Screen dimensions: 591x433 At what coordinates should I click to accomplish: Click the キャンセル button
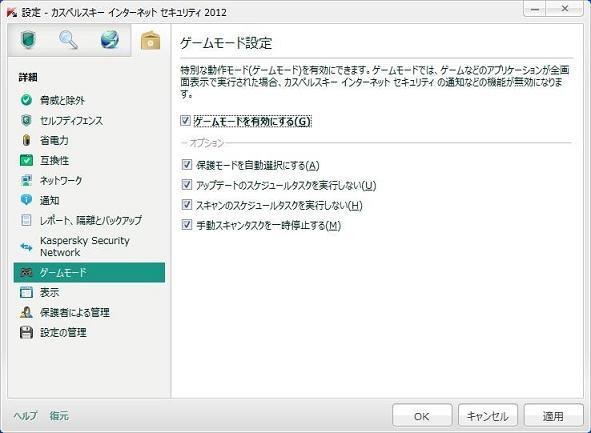click(487, 416)
